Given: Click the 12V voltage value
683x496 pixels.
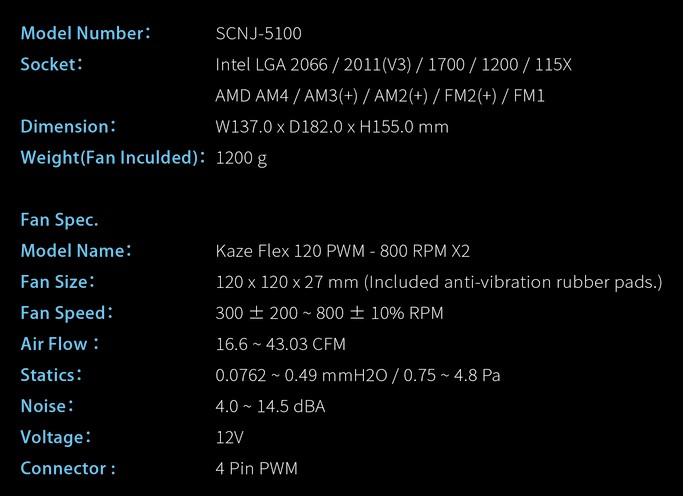Looking at the screenshot, I should point(230,438).
